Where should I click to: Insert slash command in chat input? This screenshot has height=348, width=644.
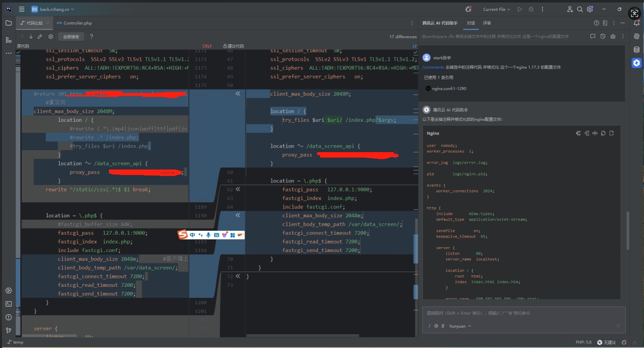click(x=429, y=326)
